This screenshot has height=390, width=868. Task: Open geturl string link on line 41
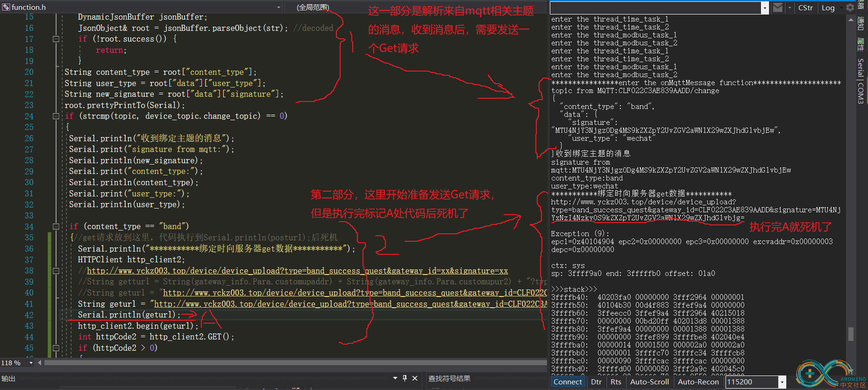350,304
